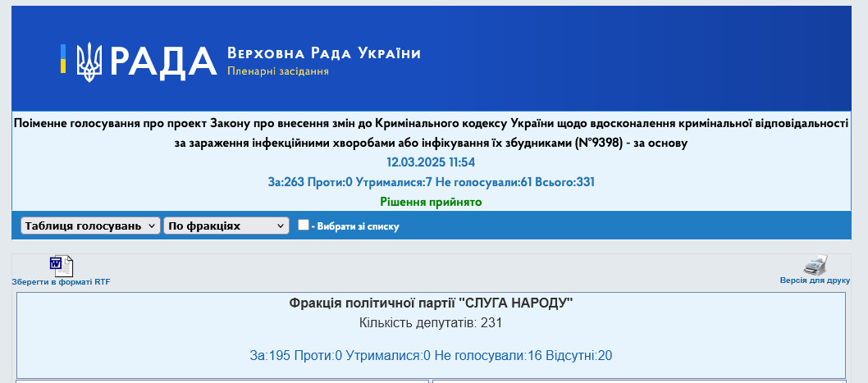Click the faction results line 'За:195'
Image resolution: width=868 pixels, height=383 pixels.
pyautogui.click(x=431, y=356)
